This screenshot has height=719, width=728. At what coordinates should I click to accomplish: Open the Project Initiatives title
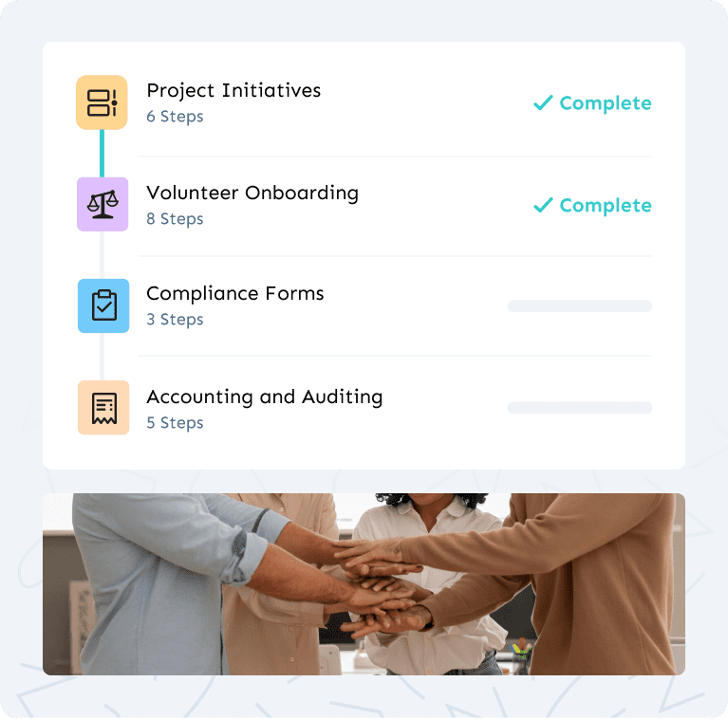233,91
